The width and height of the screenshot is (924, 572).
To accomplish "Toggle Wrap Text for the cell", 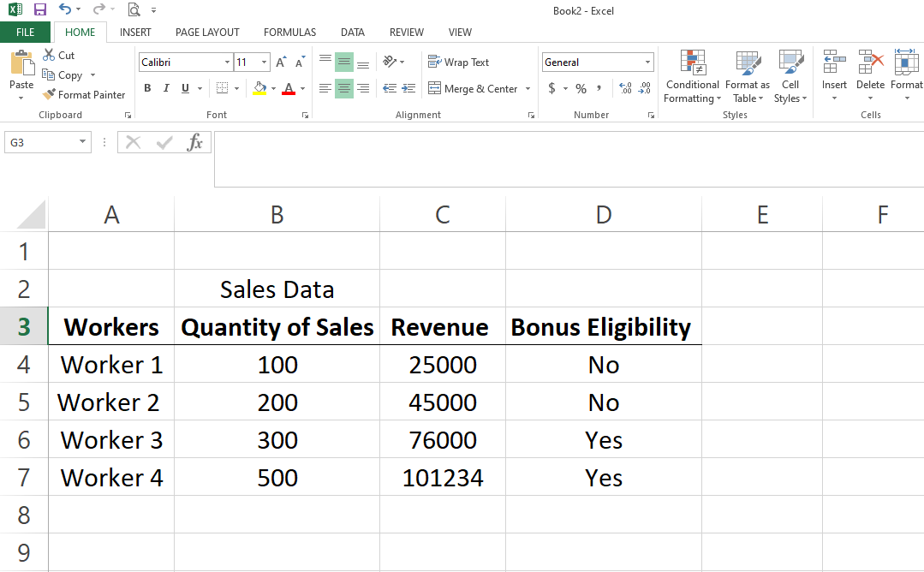I will point(458,63).
